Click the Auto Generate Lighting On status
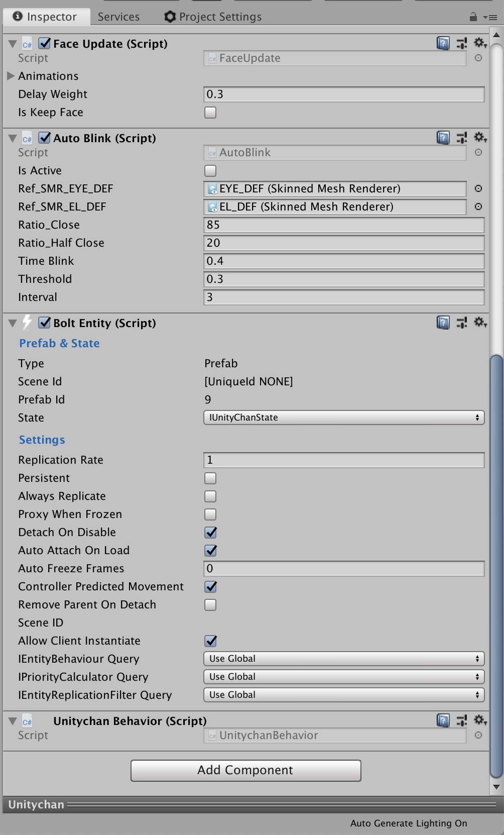 click(x=409, y=823)
